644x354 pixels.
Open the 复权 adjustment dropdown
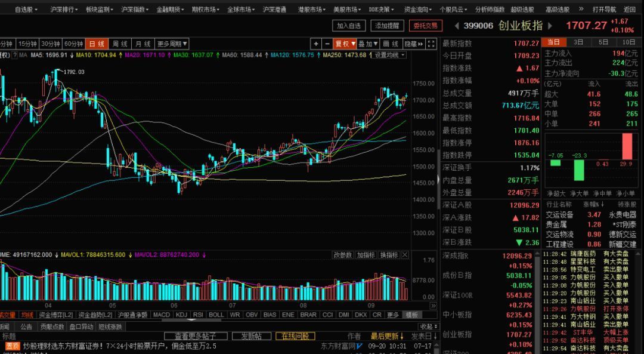[x=345, y=44]
